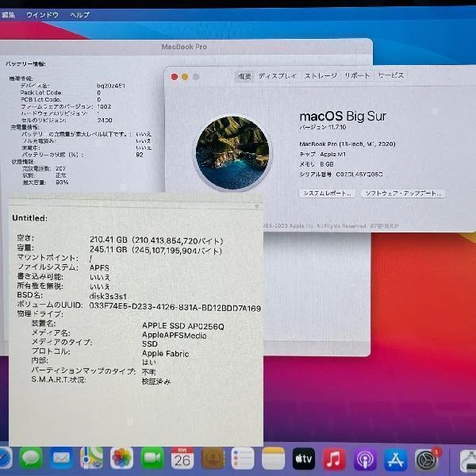Click the Untitled volume heading
The height and width of the screenshot is (476, 476).
coord(30,218)
